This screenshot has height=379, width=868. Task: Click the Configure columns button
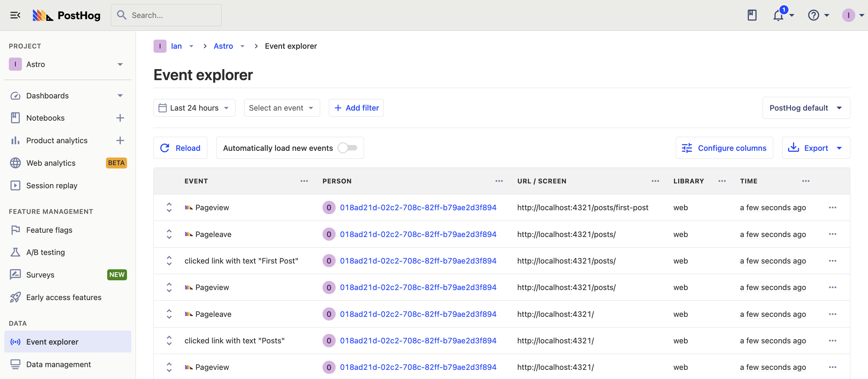click(x=724, y=148)
